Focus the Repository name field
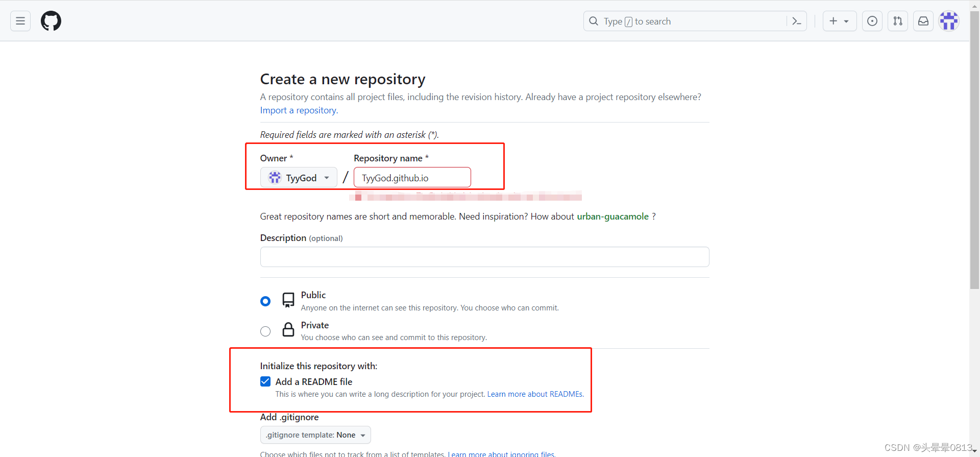 click(412, 178)
